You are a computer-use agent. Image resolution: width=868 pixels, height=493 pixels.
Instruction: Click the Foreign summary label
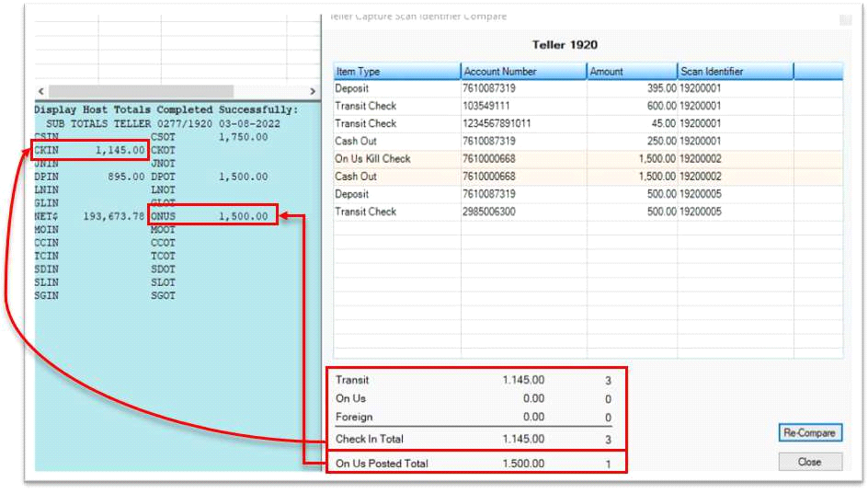pyautogui.click(x=354, y=417)
